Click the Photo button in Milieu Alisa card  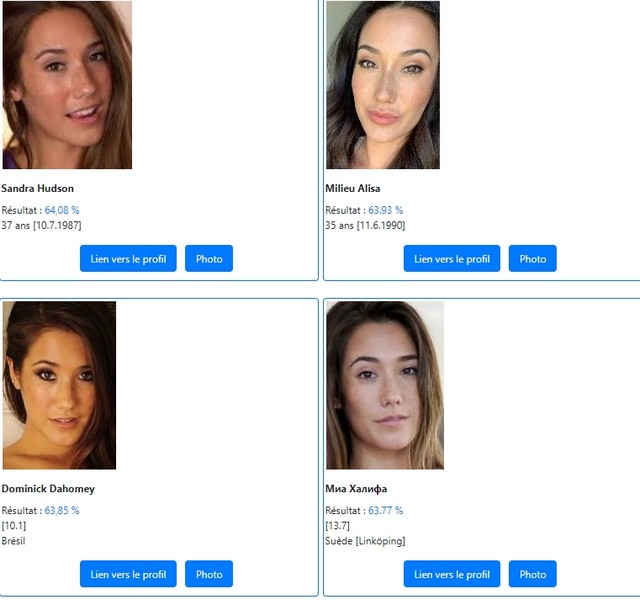click(x=533, y=258)
